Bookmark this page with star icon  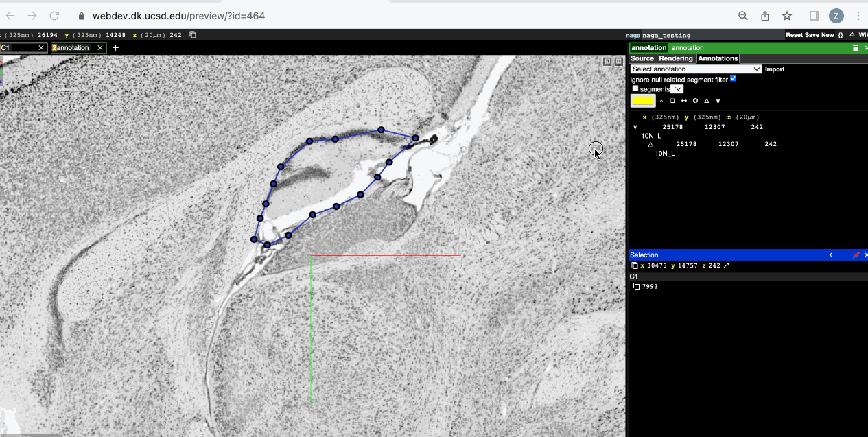pos(787,16)
